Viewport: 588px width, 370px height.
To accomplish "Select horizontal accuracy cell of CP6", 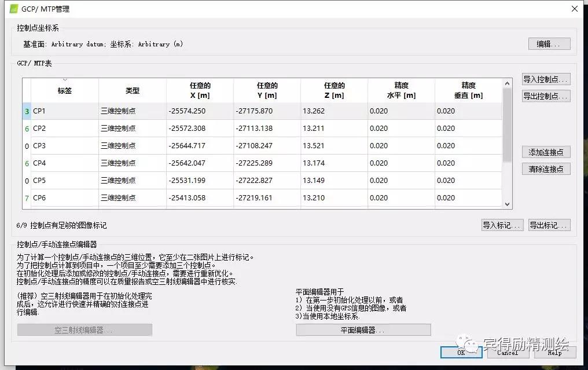I will (x=400, y=198).
